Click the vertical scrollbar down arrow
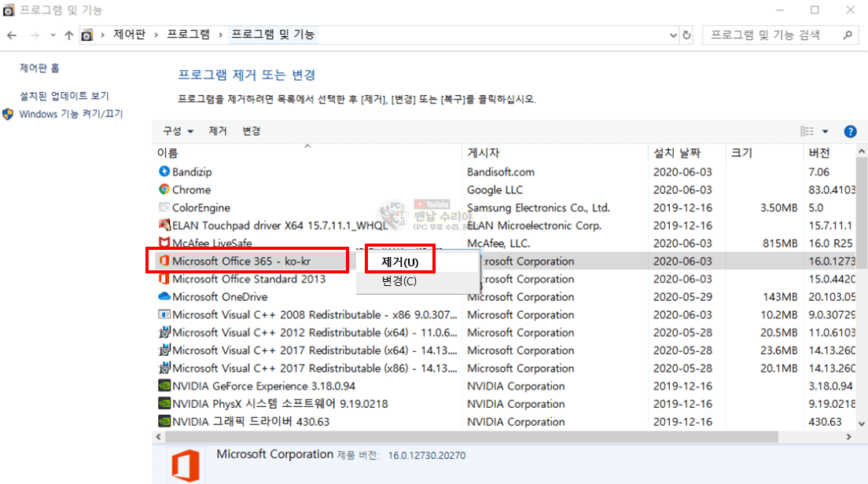This screenshot has height=484, width=868. tap(862, 423)
